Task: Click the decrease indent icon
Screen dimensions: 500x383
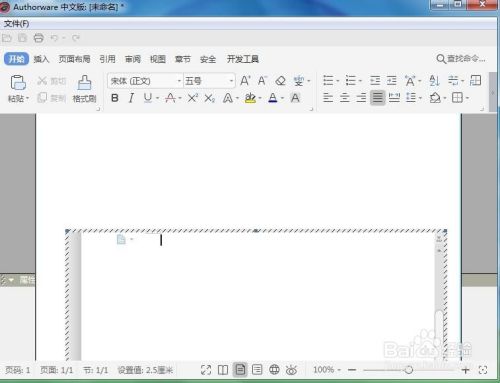Action: click(375, 81)
